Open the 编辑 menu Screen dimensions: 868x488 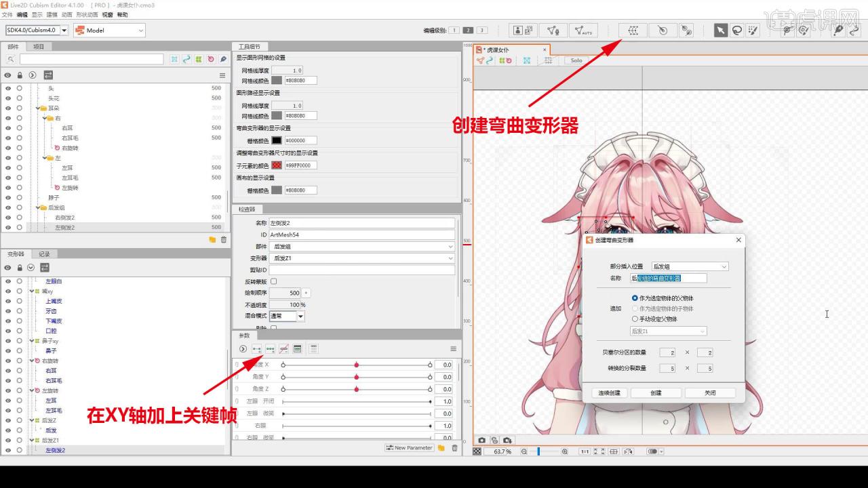[22, 14]
